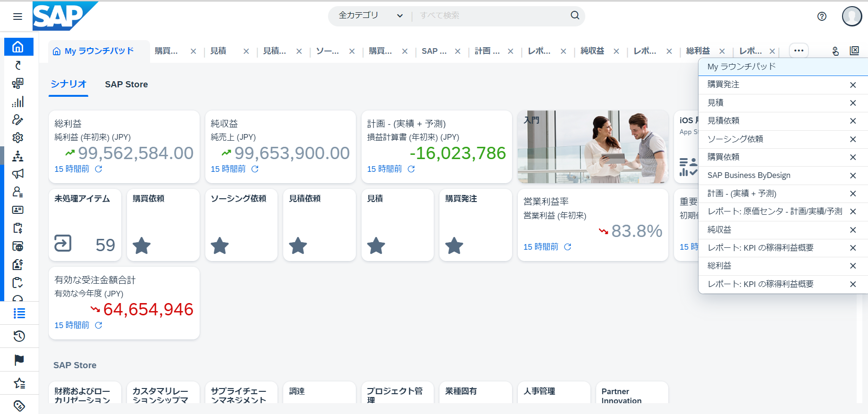868x414 pixels.
Task: Close the 純収益 tab in tab bar
Action: [616, 51]
